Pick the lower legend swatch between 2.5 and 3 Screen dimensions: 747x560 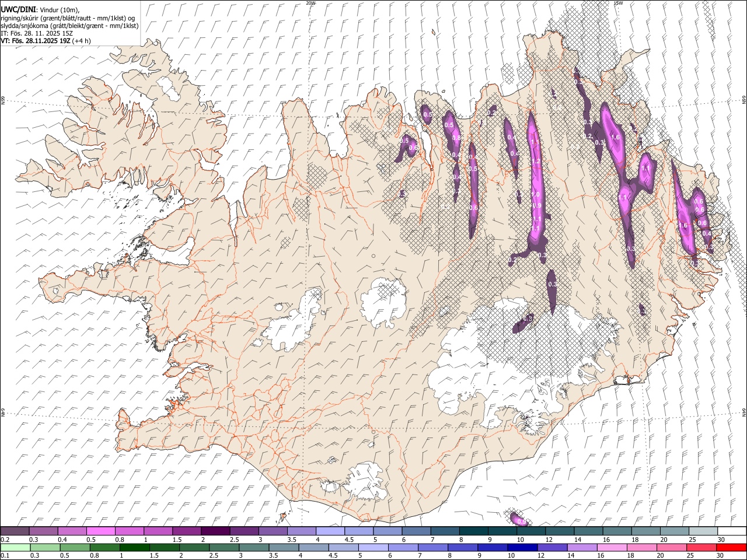tap(224, 548)
